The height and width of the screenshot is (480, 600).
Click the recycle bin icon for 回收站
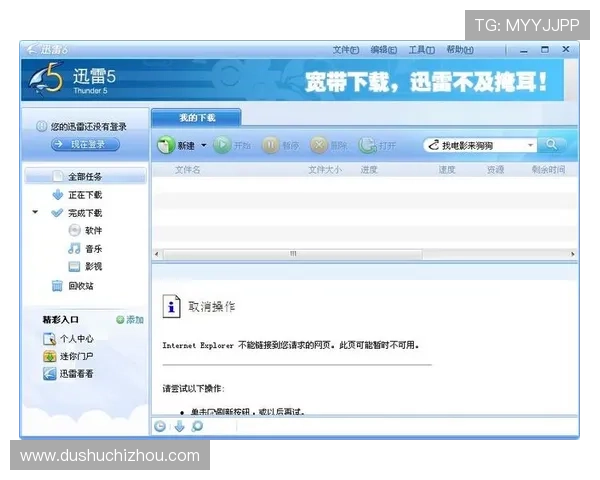click(57, 285)
